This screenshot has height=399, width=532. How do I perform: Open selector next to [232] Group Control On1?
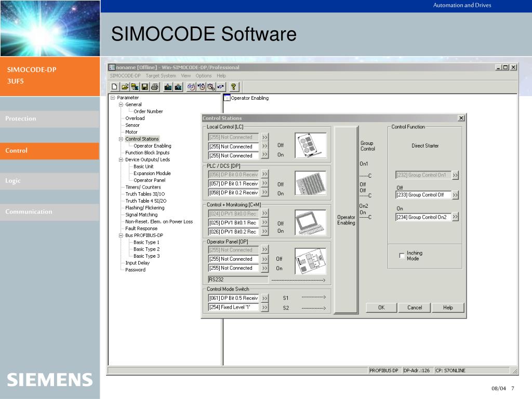(455, 176)
